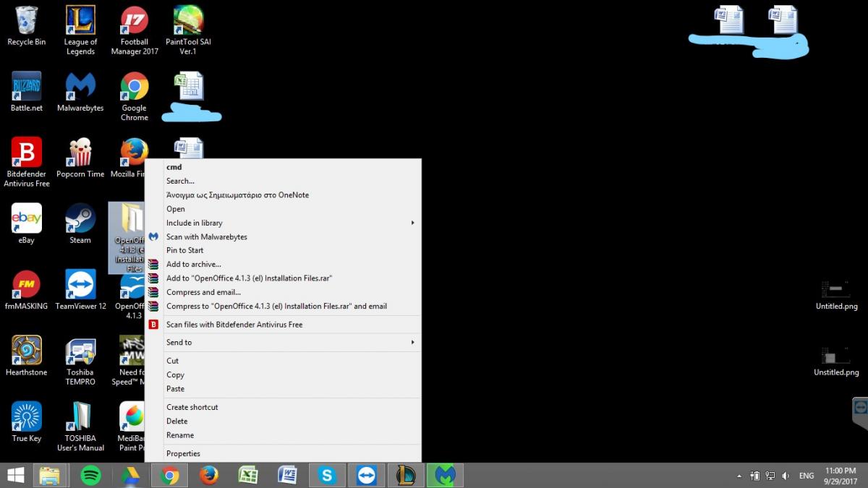The width and height of the screenshot is (868, 488).
Task: Select the Excel spreadsheet file on the desktop
Action: pyautogui.click(x=190, y=86)
